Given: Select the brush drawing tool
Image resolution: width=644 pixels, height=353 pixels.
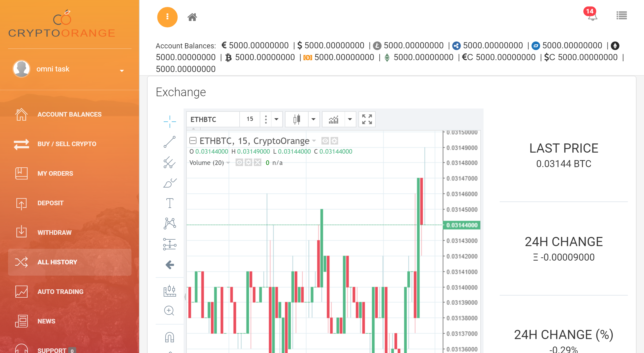Looking at the screenshot, I should pyautogui.click(x=170, y=183).
